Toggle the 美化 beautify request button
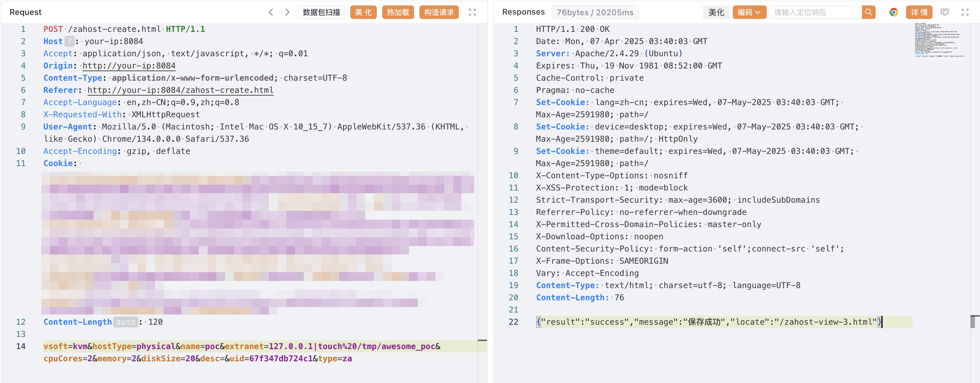 [x=363, y=12]
